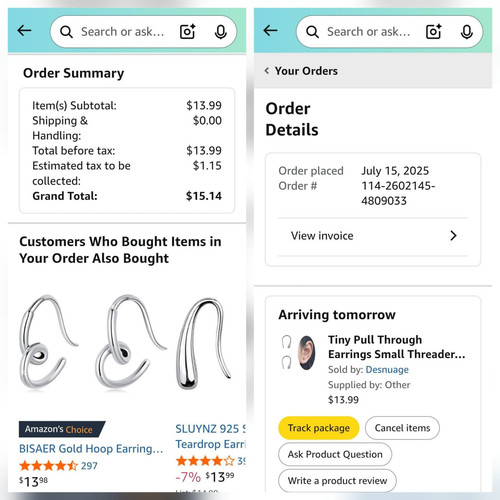
Task: Open SLUYNZ 925 Teardrop Earring link
Action: tap(211, 436)
